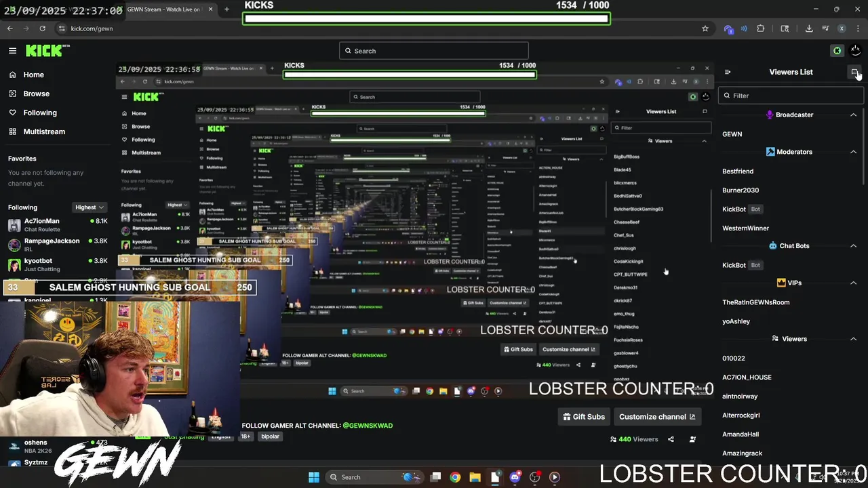Select viewer AmandaHall
Screen dimensions: 868x488
[x=741, y=434]
